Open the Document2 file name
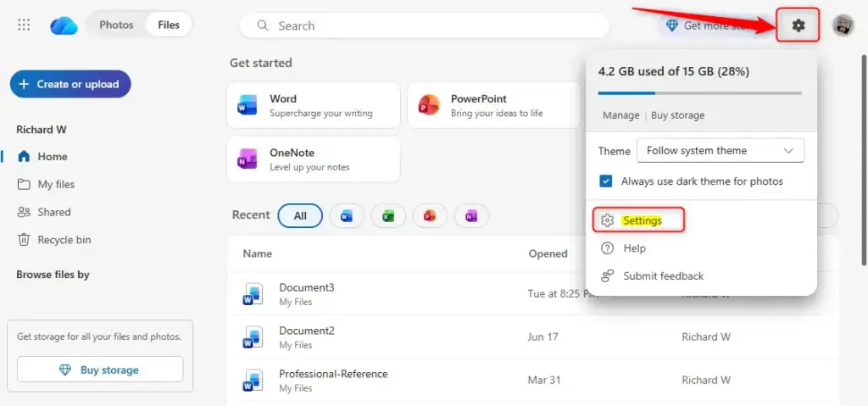The height and width of the screenshot is (406, 868). [x=307, y=331]
